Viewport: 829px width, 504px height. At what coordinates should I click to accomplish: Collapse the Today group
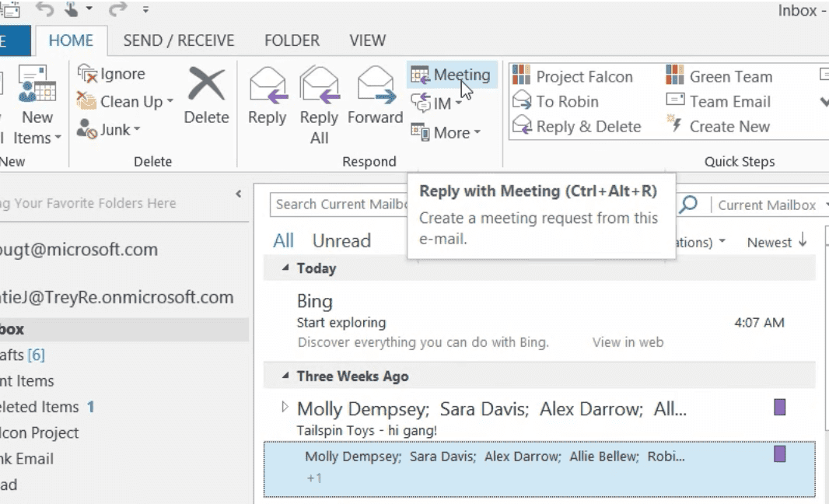tap(285, 268)
